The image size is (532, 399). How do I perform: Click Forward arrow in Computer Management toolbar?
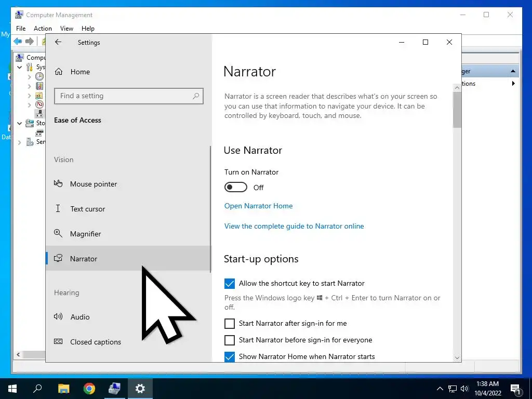tap(30, 42)
